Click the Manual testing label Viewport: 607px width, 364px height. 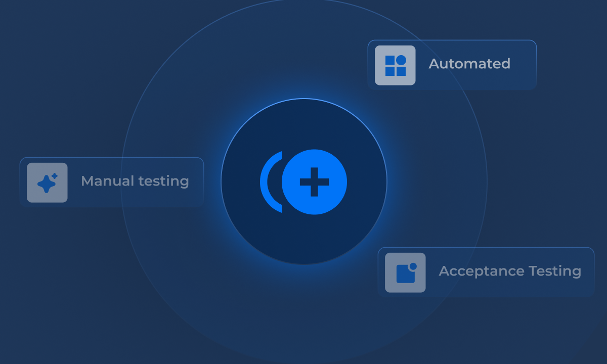135,181
